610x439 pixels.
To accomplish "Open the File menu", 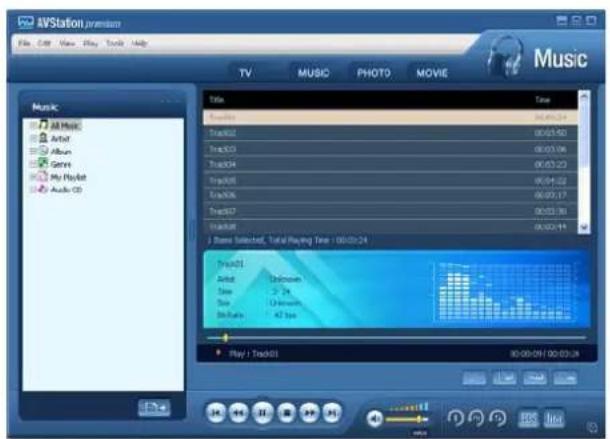I will pyautogui.click(x=24, y=43).
